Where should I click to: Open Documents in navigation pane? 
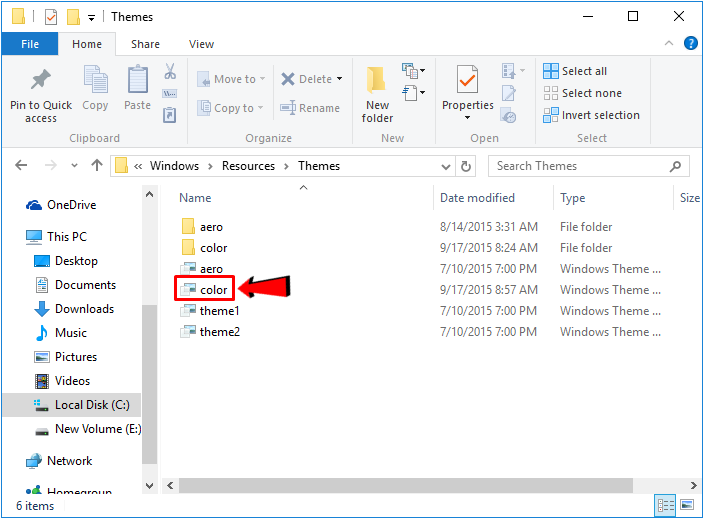75,285
